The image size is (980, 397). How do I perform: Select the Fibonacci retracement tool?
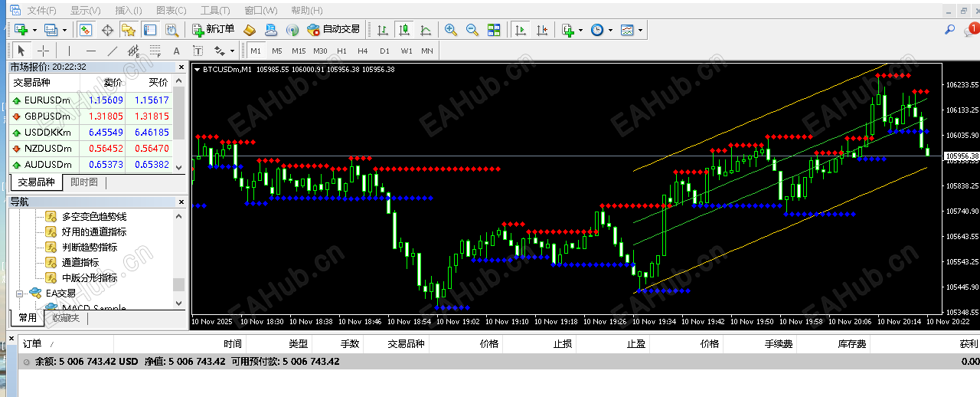click(155, 51)
